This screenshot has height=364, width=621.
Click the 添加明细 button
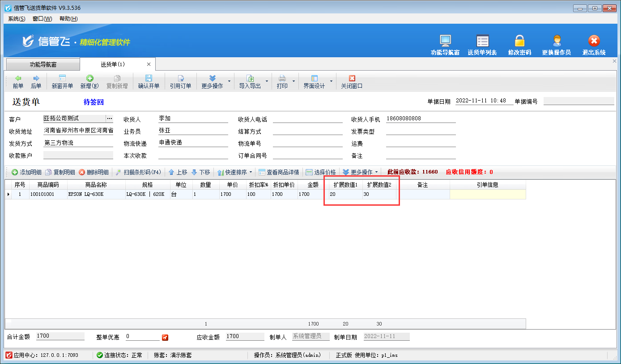click(26, 172)
